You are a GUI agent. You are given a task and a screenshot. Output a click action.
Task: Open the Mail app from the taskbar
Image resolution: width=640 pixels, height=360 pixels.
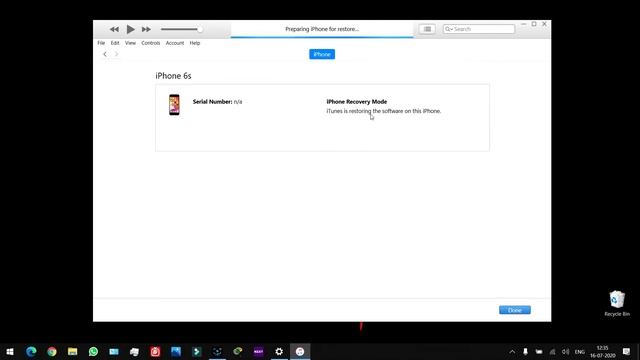pos(114,351)
